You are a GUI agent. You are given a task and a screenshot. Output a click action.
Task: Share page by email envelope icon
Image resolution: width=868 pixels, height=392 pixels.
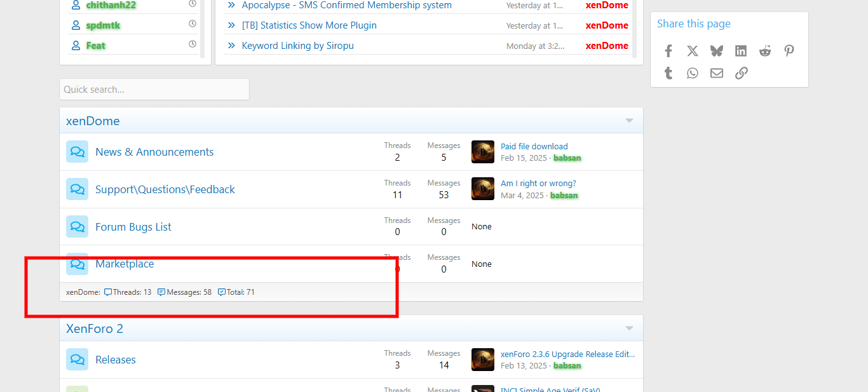[x=717, y=73]
